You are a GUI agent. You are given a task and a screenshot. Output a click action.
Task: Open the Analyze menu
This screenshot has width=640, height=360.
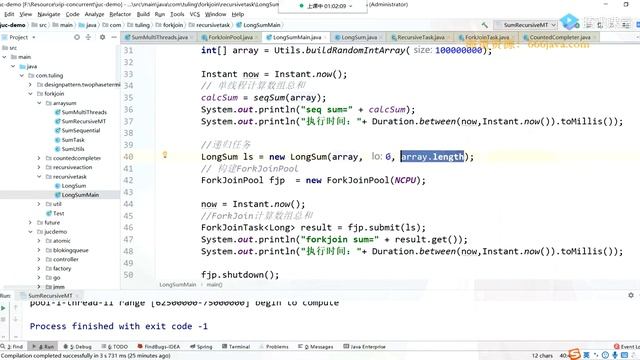pyautogui.click(x=94, y=14)
